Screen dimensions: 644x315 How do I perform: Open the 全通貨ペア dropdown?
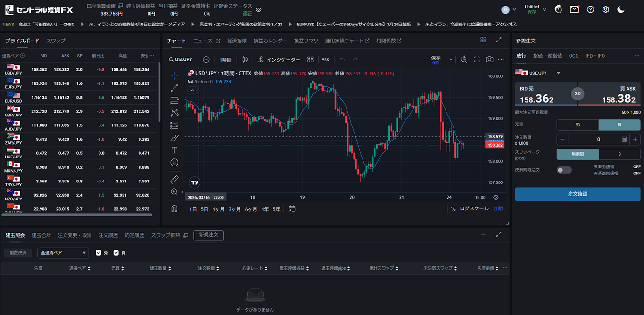pyautogui.click(x=63, y=253)
